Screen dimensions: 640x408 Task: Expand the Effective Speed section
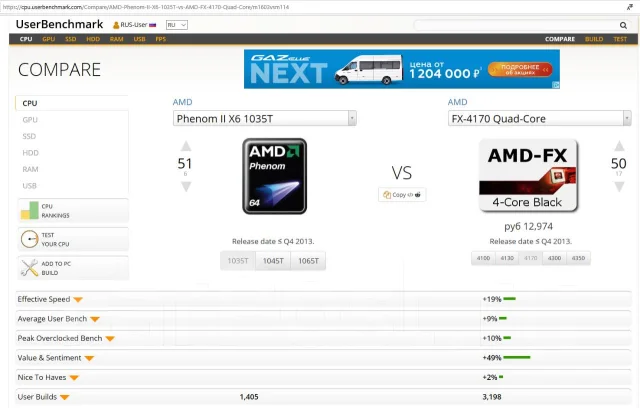[x=78, y=300]
